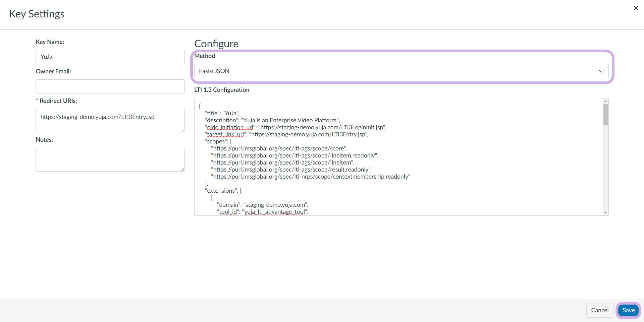Click the result.readonly scope line
644x322 pixels.
pyautogui.click(x=291, y=170)
